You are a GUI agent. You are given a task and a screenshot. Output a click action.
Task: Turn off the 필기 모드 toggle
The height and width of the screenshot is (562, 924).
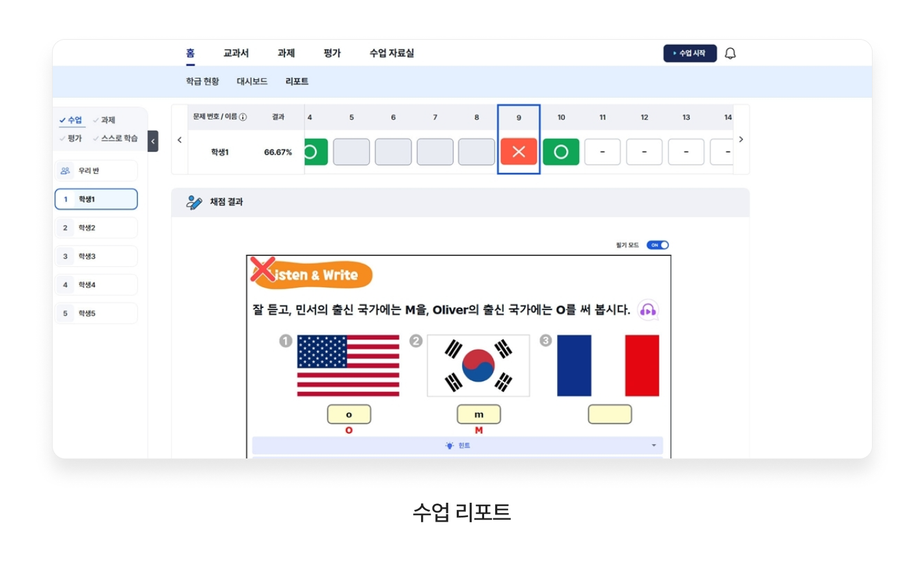point(657,245)
